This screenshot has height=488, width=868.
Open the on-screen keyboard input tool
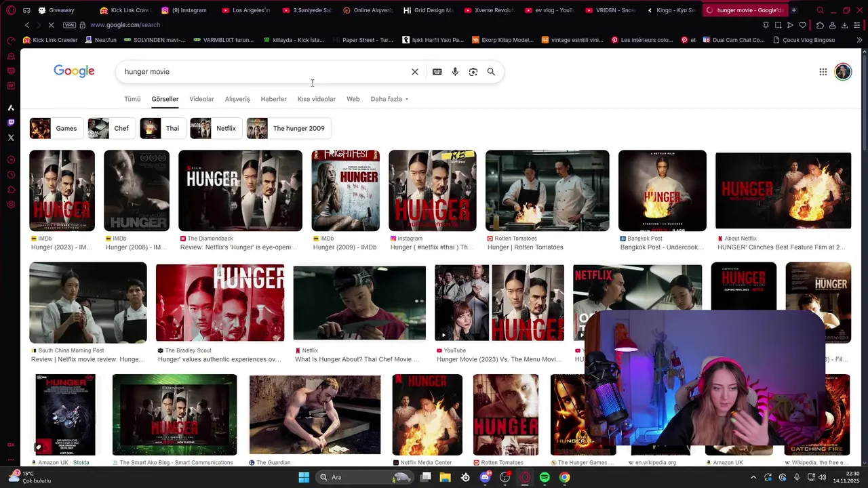coord(437,72)
